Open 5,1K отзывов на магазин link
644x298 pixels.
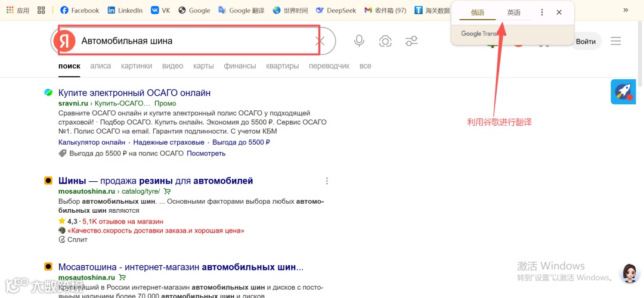tap(123, 222)
